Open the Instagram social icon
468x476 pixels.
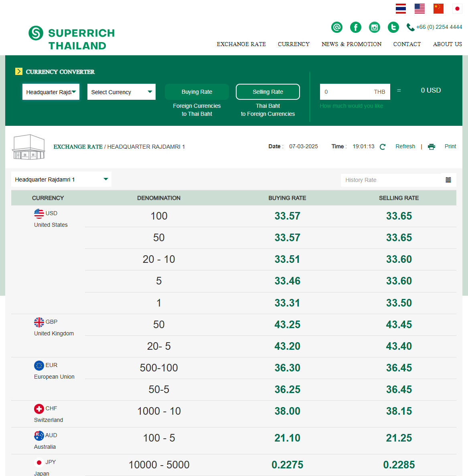pyautogui.click(x=375, y=27)
